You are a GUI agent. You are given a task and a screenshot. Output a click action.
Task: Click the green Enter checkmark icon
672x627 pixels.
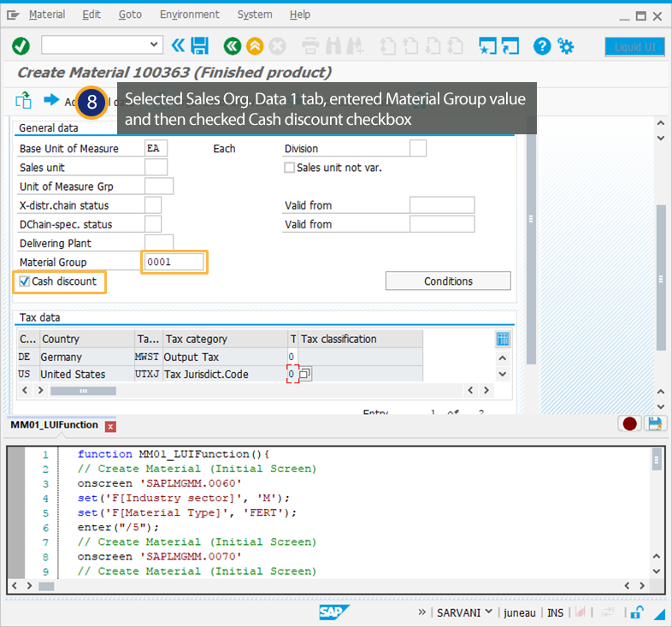click(21, 46)
